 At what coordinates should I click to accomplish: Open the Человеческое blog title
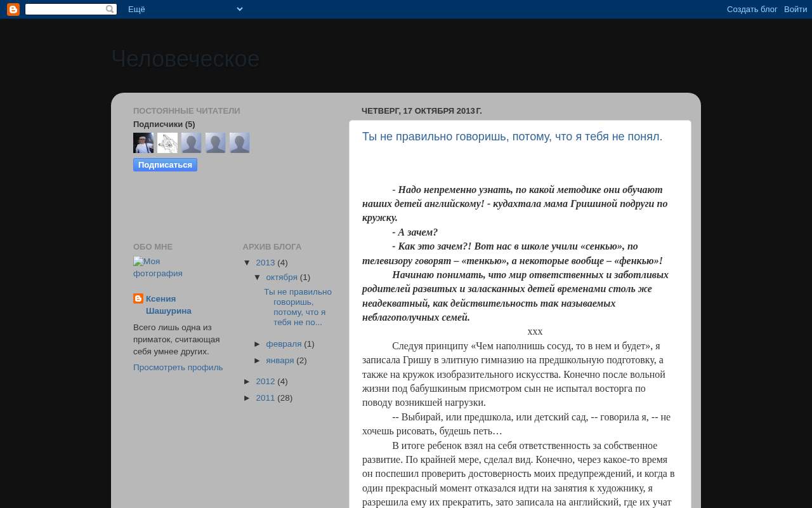click(x=185, y=59)
